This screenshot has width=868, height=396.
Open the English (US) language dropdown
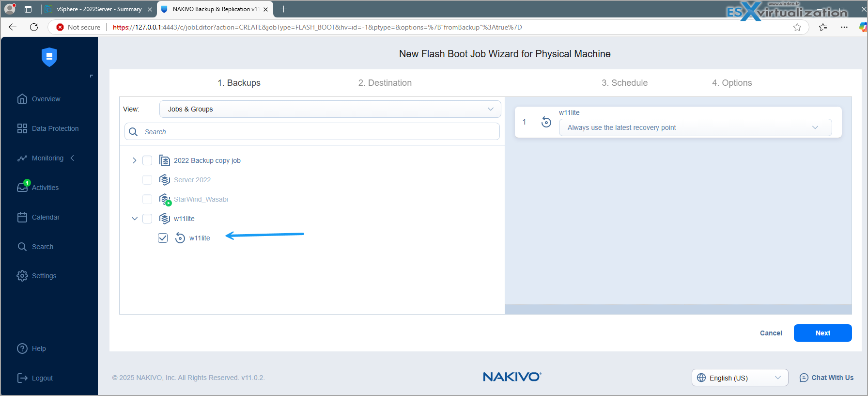click(x=740, y=378)
